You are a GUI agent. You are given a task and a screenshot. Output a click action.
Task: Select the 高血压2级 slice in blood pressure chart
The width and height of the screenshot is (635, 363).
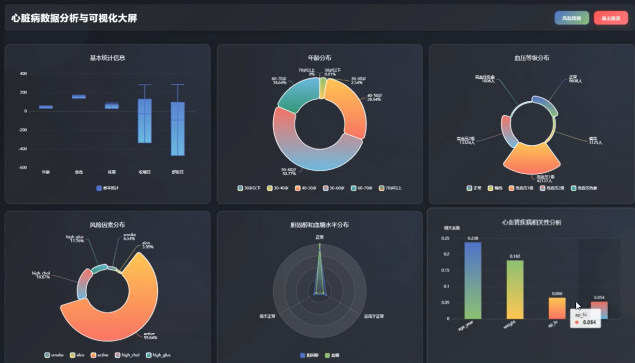click(507, 132)
